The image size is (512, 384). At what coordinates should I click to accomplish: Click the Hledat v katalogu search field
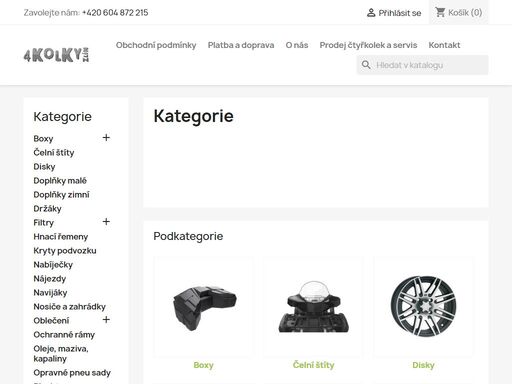click(422, 65)
